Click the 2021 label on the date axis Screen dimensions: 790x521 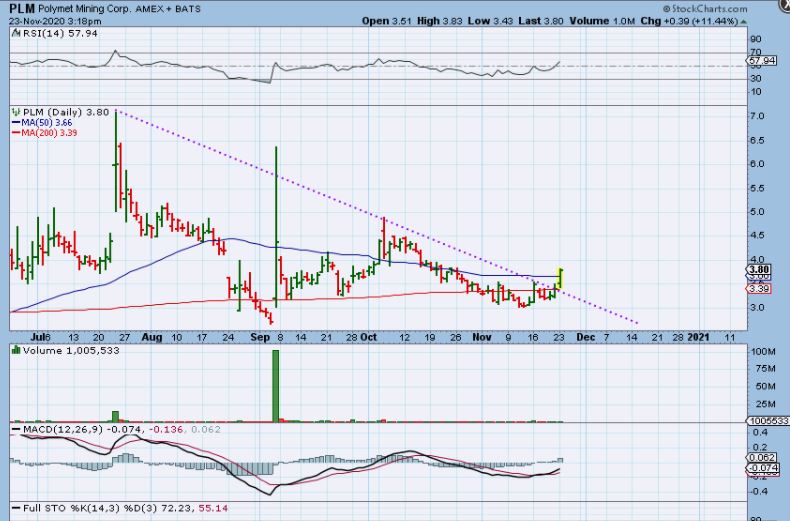[698, 337]
